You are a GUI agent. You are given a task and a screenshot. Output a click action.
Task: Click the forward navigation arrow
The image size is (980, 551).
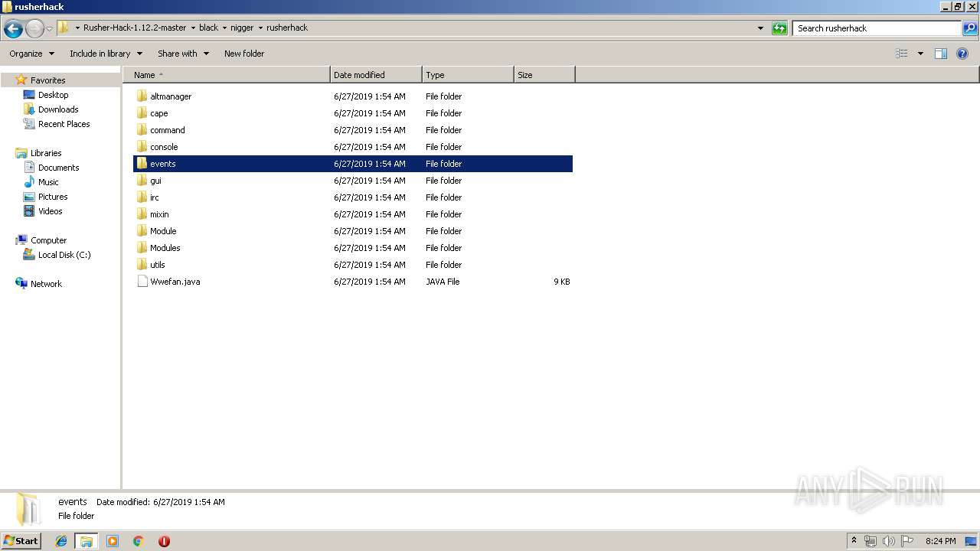(34, 28)
